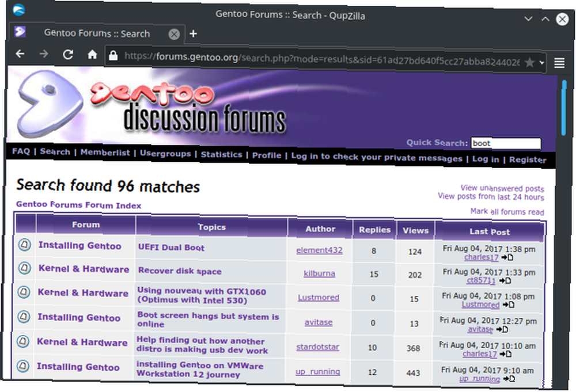Open the UEFI Dual Boot topic
The width and height of the screenshot is (576, 392).
(171, 248)
